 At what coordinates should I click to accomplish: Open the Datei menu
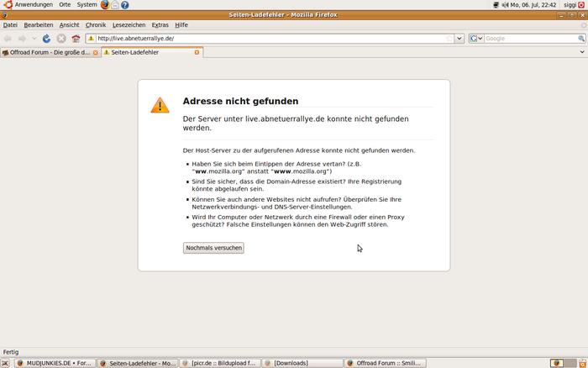[10, 24]
